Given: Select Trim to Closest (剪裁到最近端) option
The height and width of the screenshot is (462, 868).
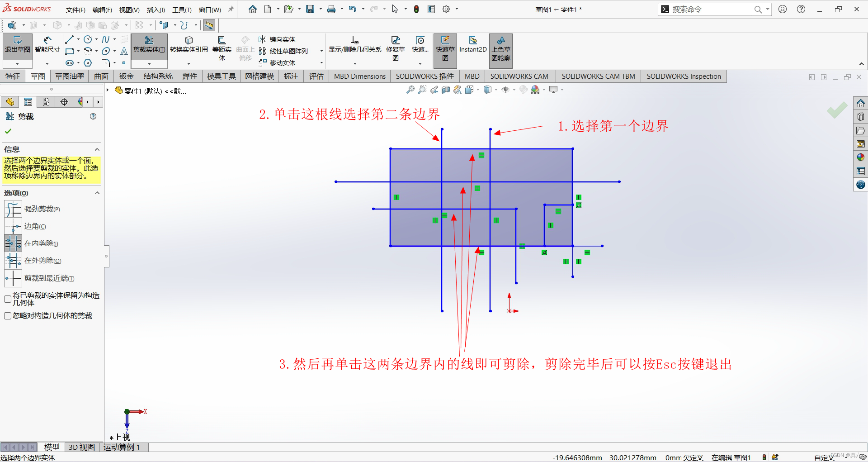Looking at the screenshot, I should 40,278.
